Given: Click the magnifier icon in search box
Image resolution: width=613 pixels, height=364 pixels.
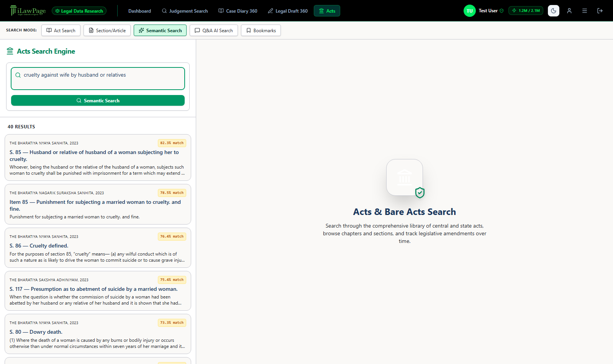Looking at the screenshot, I should 18,75.
